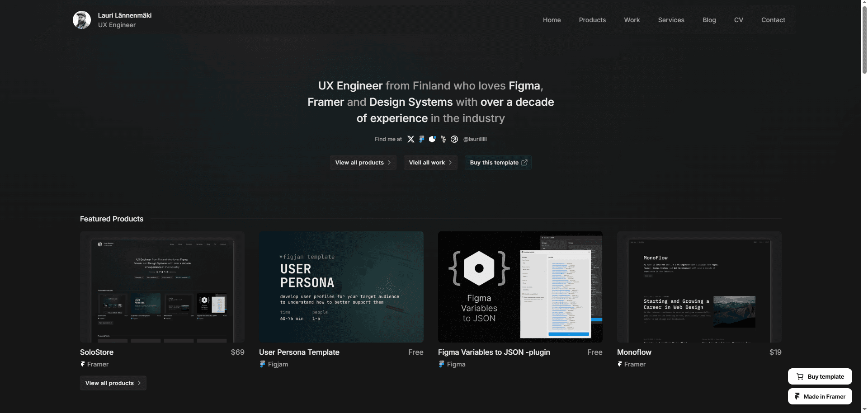
Task: Click the Viell all work button
Action: click(430, 163)
